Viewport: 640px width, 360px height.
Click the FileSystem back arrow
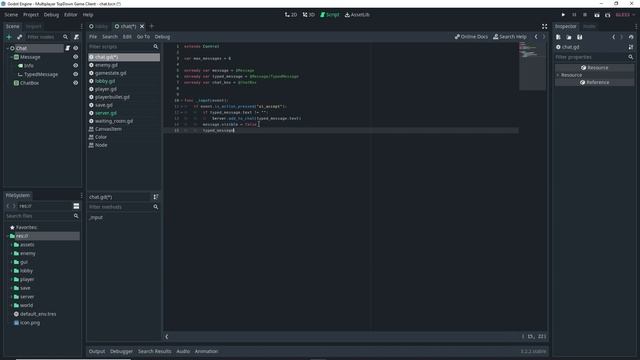[8, 206]
